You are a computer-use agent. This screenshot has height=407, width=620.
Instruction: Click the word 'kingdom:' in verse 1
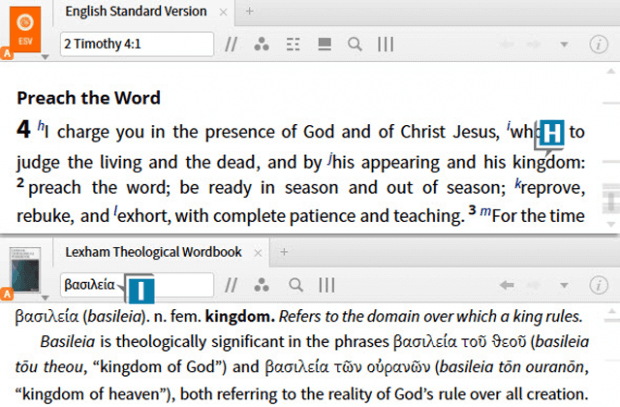[x=549, y=162]
